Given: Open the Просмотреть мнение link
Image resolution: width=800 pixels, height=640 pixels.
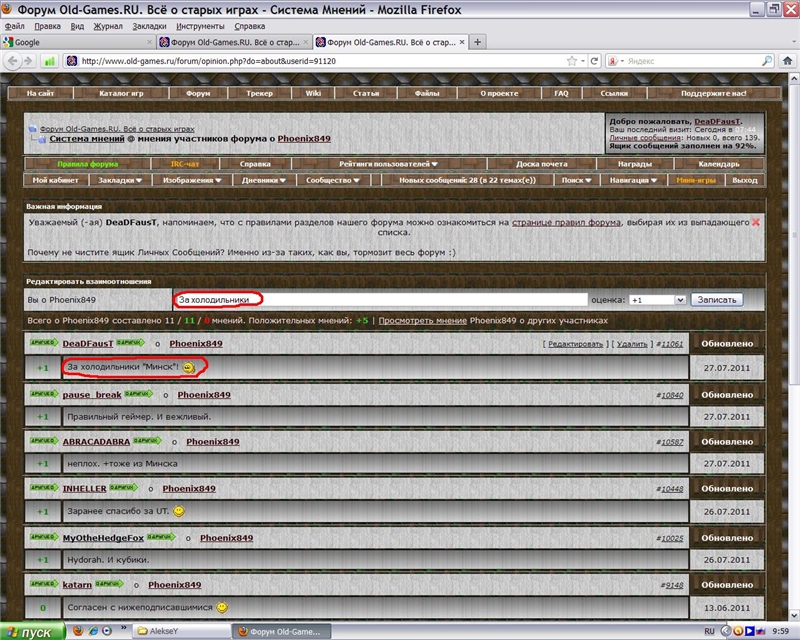Looking at the screenshot, I should click(x=422, y=321).
